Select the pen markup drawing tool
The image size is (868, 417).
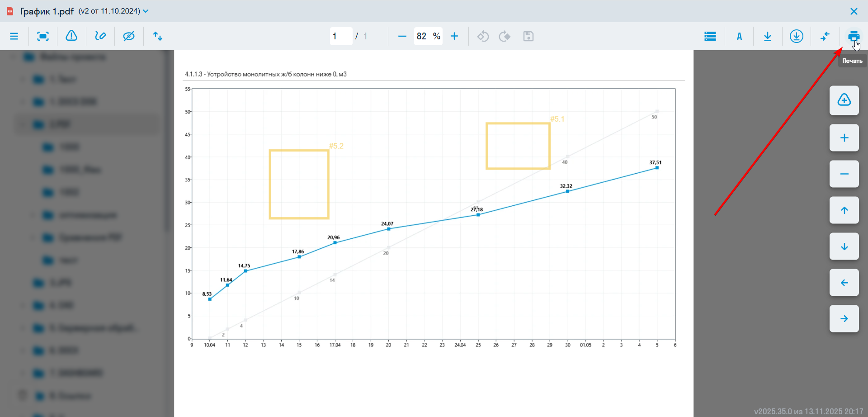click(100, 36)
